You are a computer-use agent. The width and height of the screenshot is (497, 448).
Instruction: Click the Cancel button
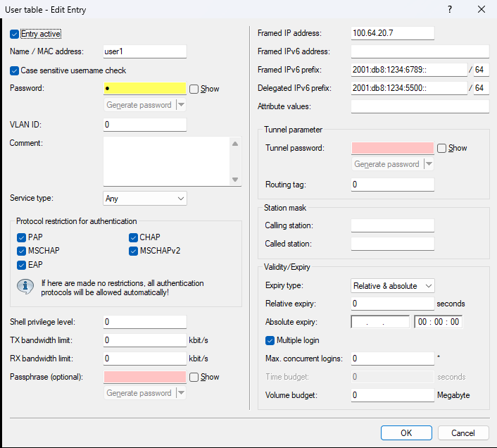(x=463, y=433)
